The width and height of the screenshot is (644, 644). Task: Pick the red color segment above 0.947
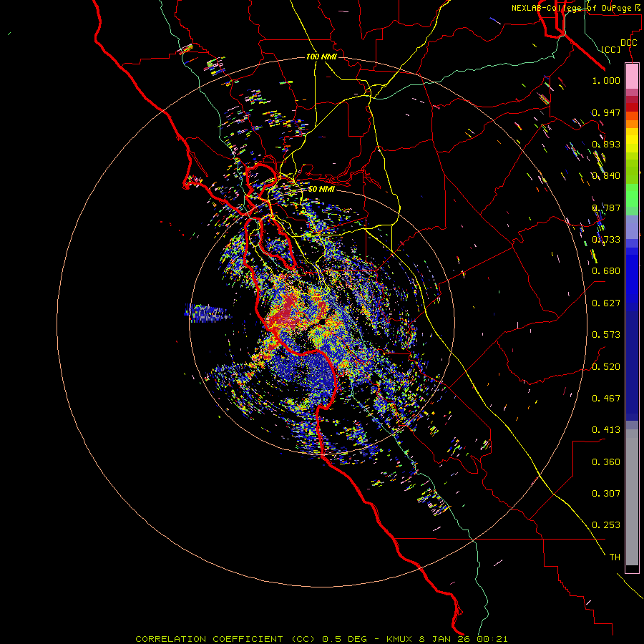tap(632, 107)
